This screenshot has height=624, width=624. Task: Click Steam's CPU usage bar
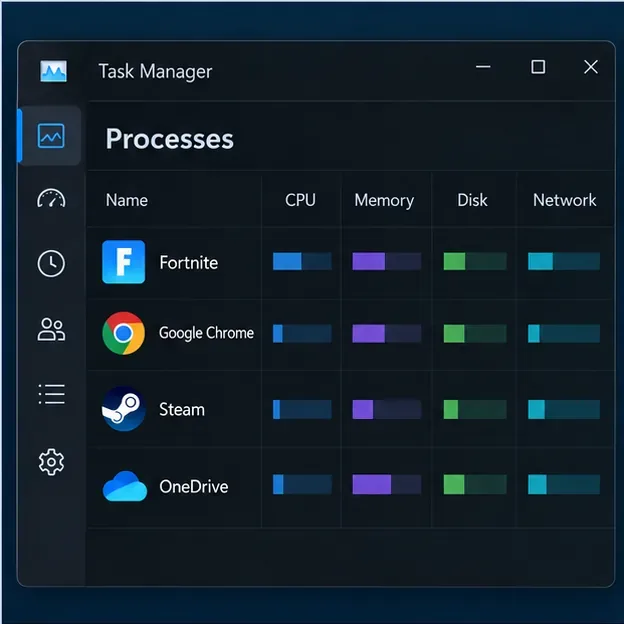(302, 410)
